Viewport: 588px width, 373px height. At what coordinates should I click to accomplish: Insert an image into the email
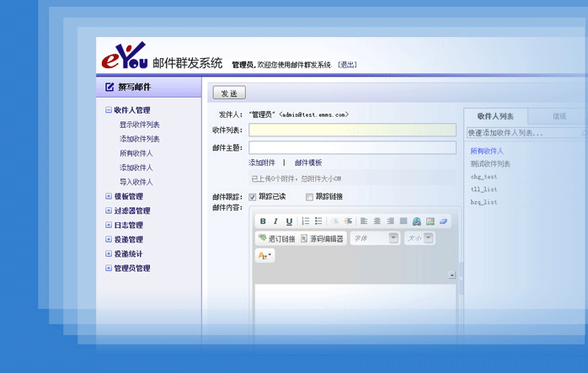coord(430,221)
